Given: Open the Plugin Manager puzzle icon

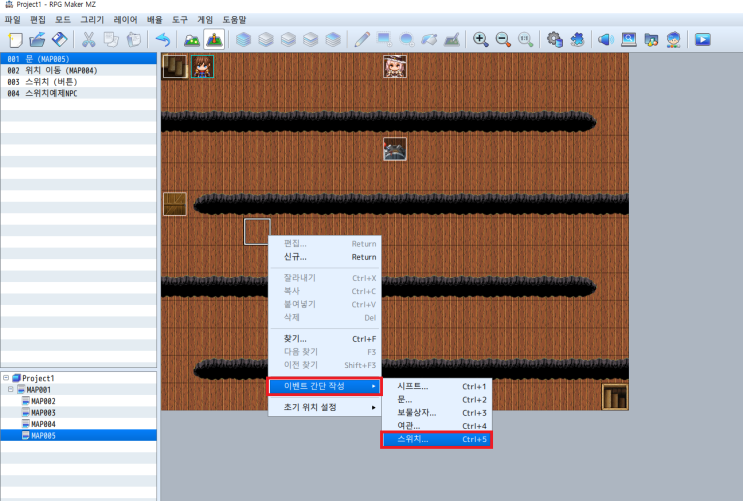Looking at the screenshot, I should [577, 40].
